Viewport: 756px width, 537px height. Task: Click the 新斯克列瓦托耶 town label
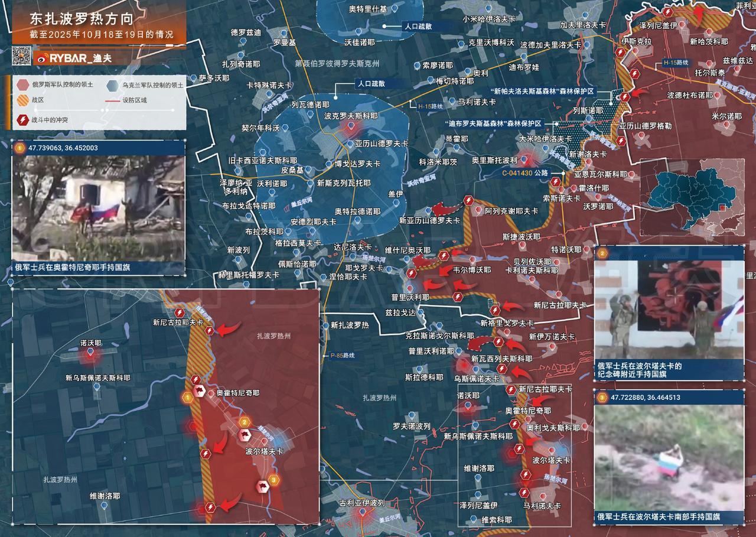[x=344, y=183]
